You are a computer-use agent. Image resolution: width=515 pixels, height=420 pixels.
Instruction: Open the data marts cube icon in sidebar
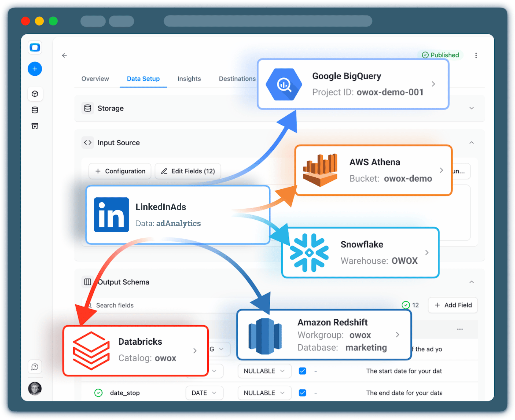click(x=35, y=94)
